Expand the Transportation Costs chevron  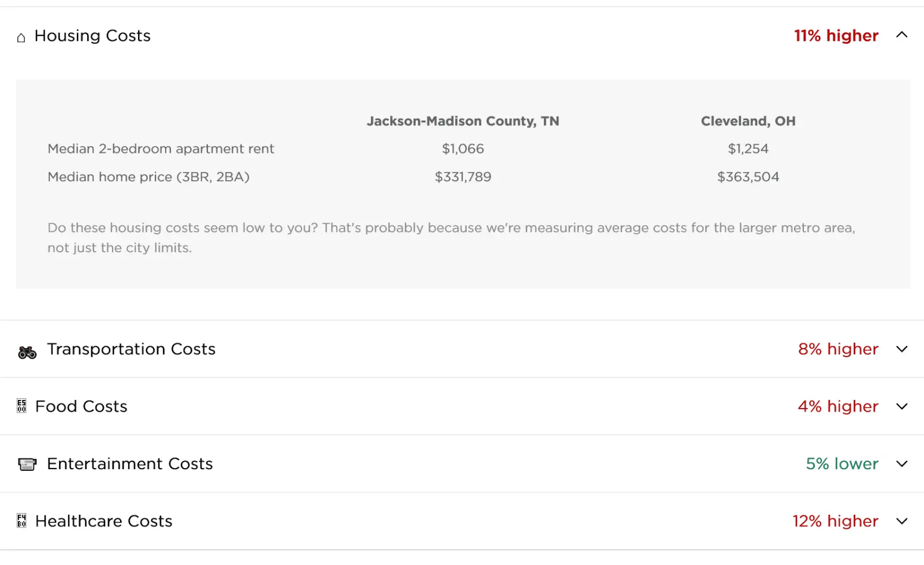point(901,349)
